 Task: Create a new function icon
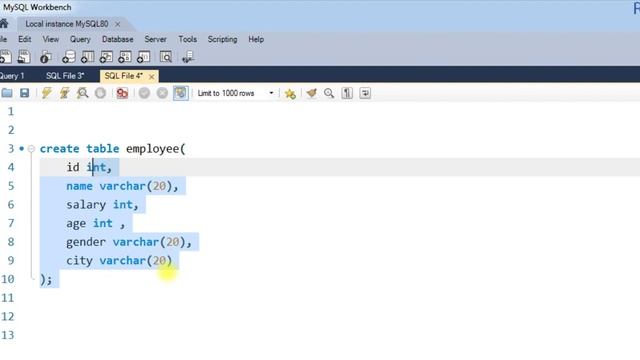(144, 57)
